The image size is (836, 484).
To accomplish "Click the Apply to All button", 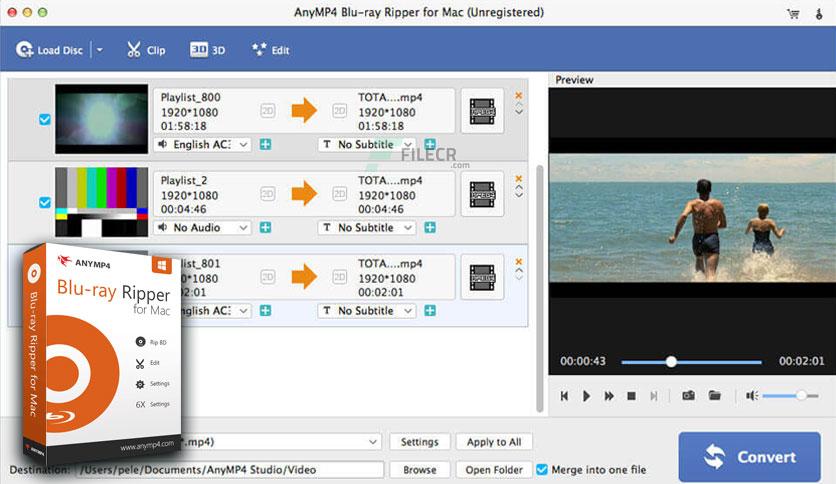I will (494, 442).
